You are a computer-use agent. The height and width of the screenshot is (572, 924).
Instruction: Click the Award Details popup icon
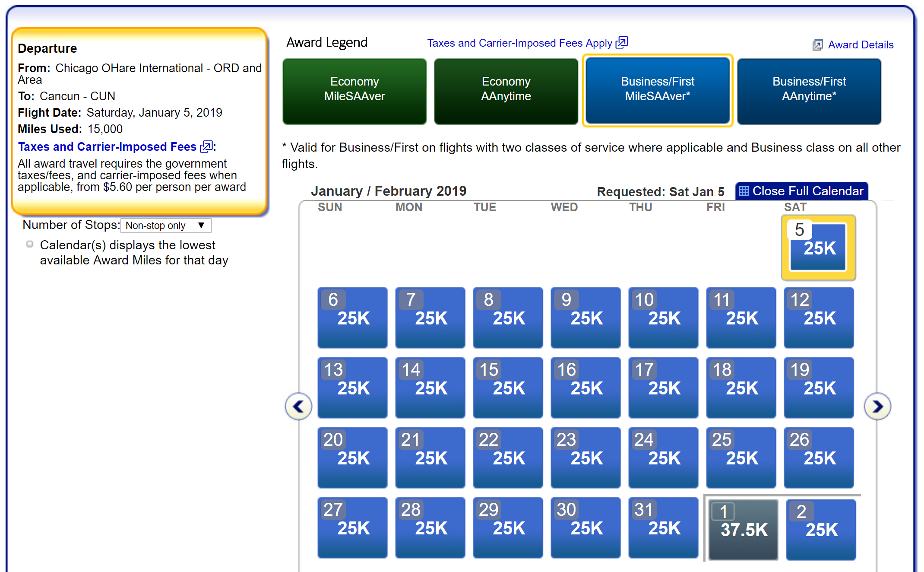tap(817, 45)
